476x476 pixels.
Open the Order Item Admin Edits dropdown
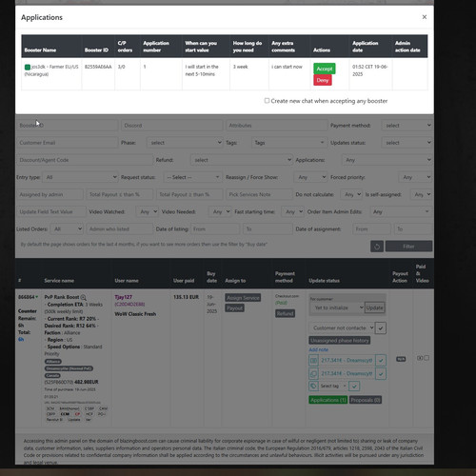pyautogui.click(x=400, y=211)
